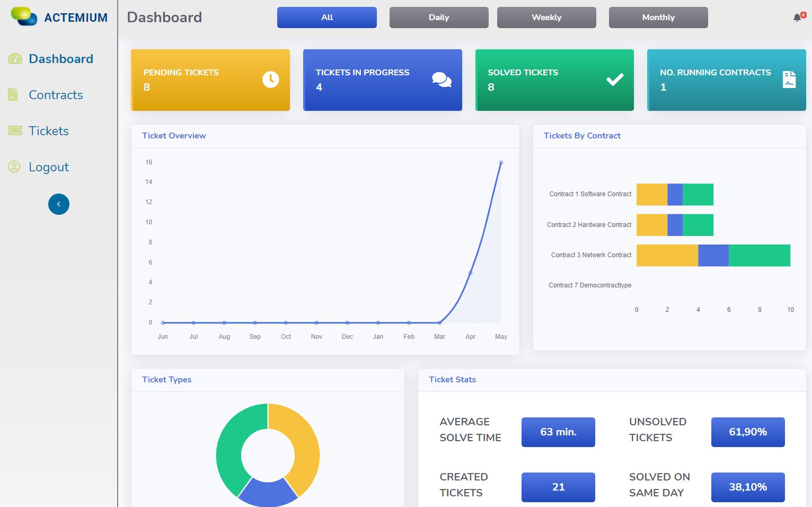Switch to the Daily filter

click(x=439, y=18)
